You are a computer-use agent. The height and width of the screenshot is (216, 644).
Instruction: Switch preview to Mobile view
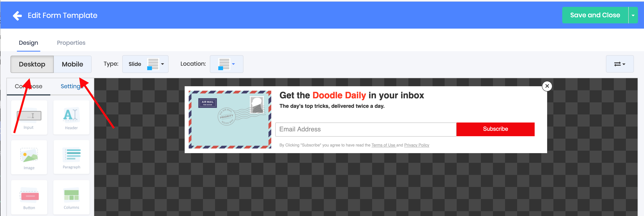72,64
